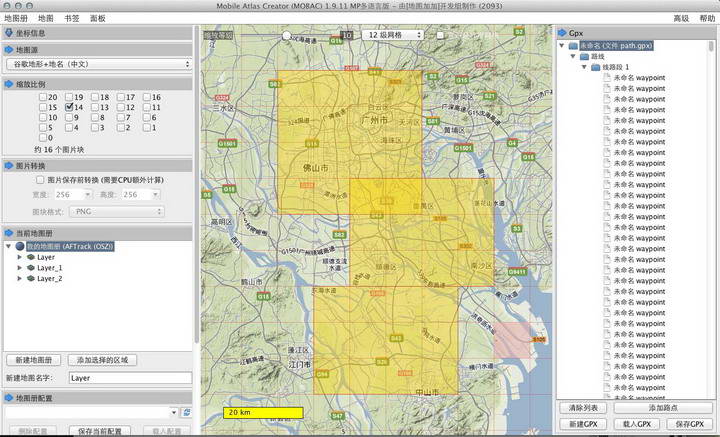Click the Layer_2 layer icon
This screenshot has width=720, height=437.
coord(31,278)
